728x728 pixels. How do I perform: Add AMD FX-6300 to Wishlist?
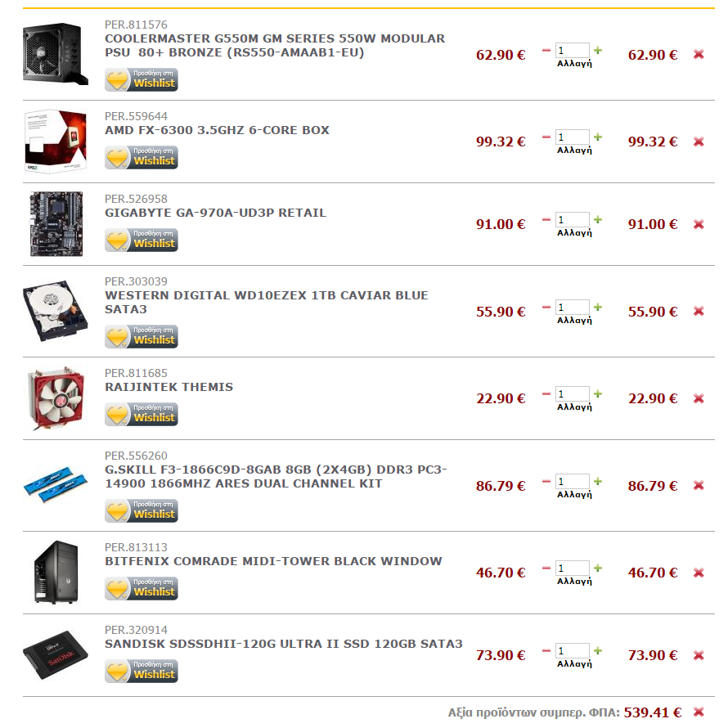(x=142, y=157)
